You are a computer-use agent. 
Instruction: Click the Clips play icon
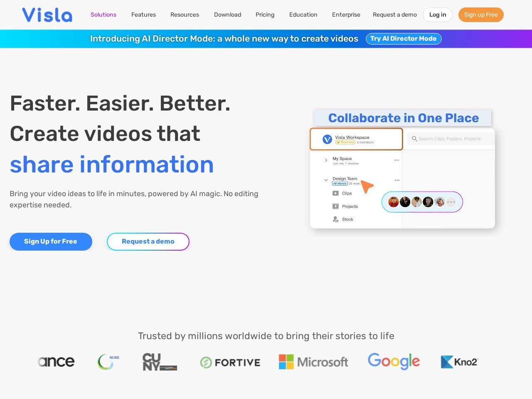[x=335, y=193]
